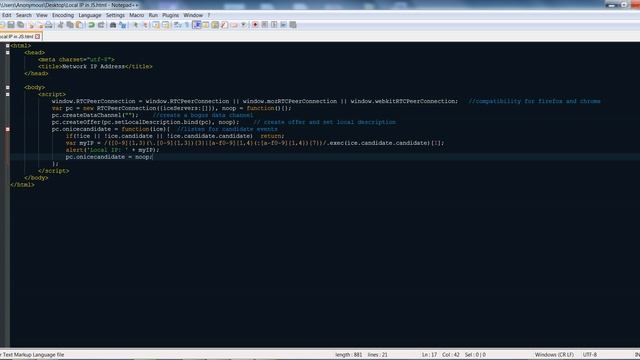Open the Run menu
The height and width of the screenshot is (360, 640).
click(x=153, y=15)
